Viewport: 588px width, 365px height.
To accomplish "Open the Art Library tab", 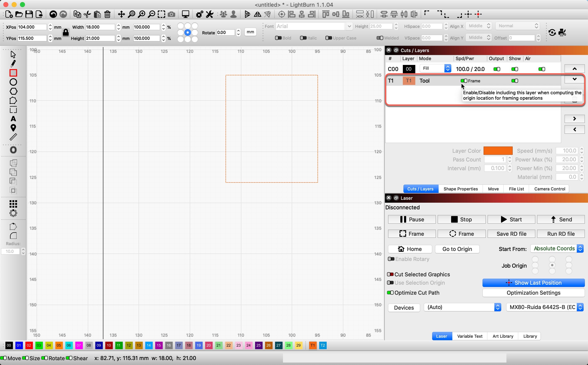I will click(x=502, y=336).
